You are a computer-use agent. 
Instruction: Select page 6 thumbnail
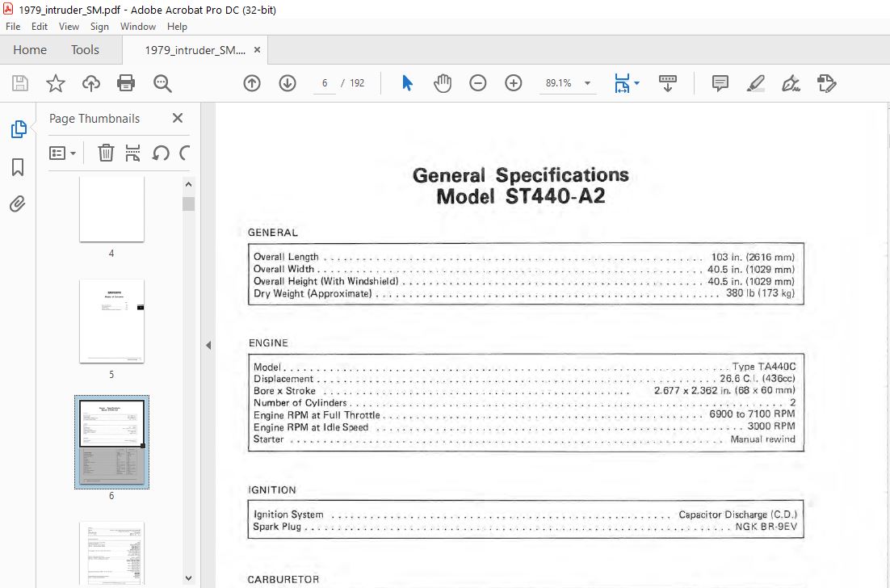point(111,442)
